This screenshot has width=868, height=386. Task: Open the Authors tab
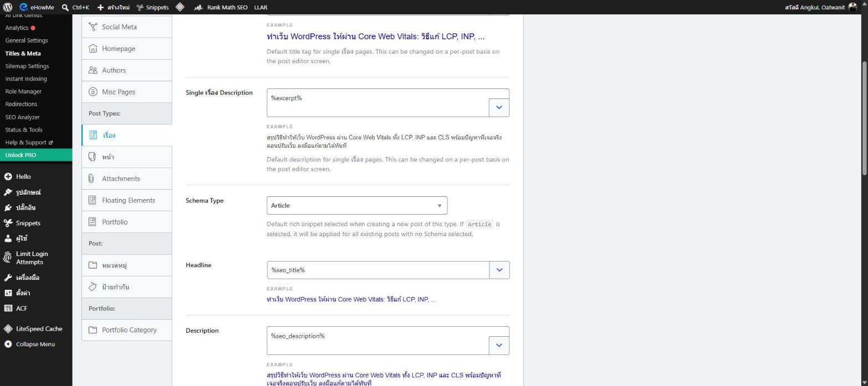127,70
